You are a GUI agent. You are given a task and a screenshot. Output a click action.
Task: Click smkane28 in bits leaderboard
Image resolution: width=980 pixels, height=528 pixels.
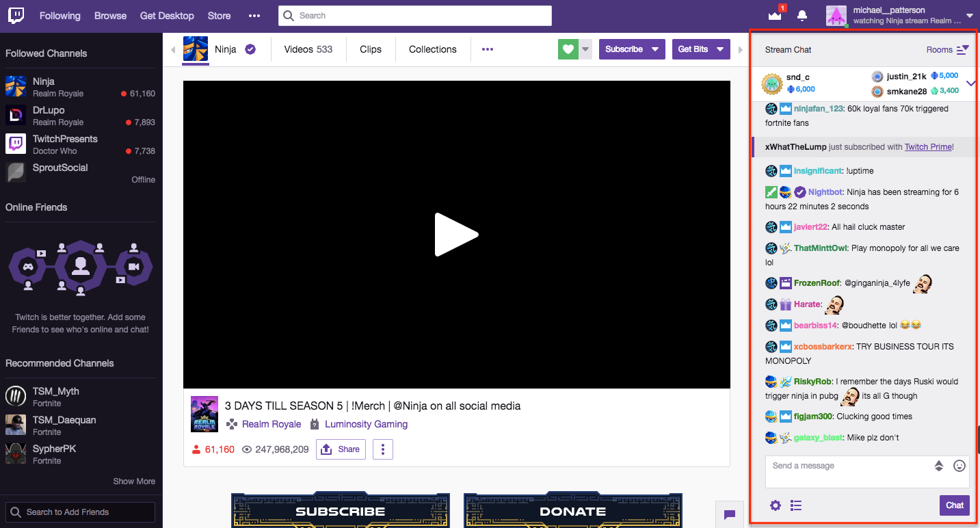pyautogui.click(x=907, y=92)
